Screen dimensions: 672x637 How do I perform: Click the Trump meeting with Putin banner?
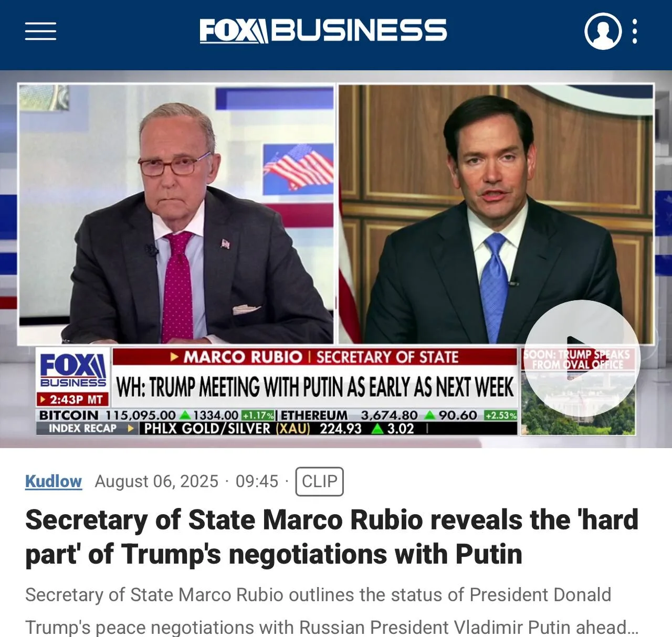[x=315, y=387]
